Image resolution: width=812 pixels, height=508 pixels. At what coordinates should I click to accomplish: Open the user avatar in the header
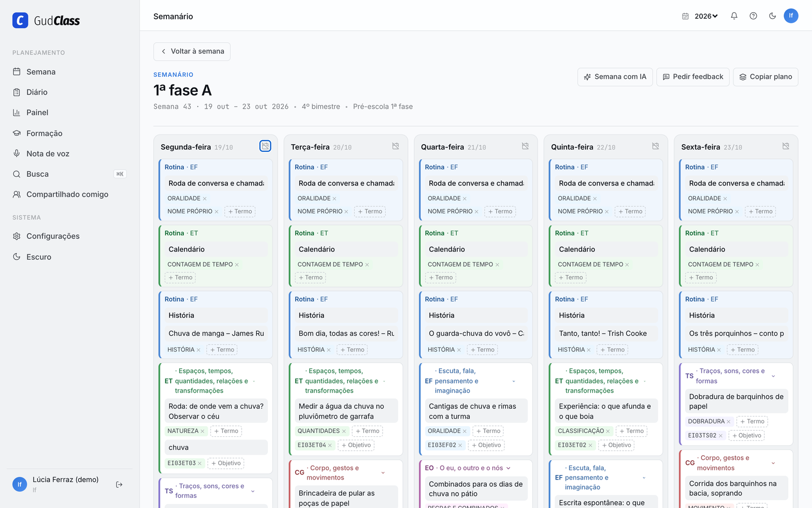pos(791,16)
